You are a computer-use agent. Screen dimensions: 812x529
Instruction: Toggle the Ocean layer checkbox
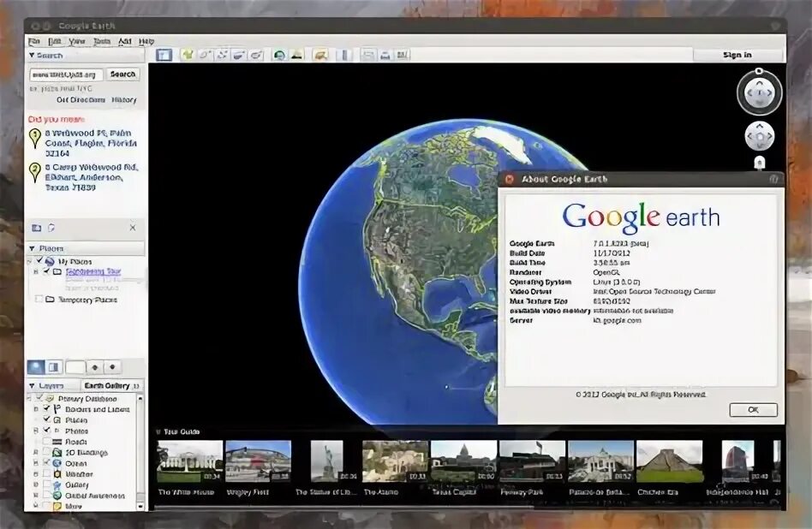[x=46, y=463]
